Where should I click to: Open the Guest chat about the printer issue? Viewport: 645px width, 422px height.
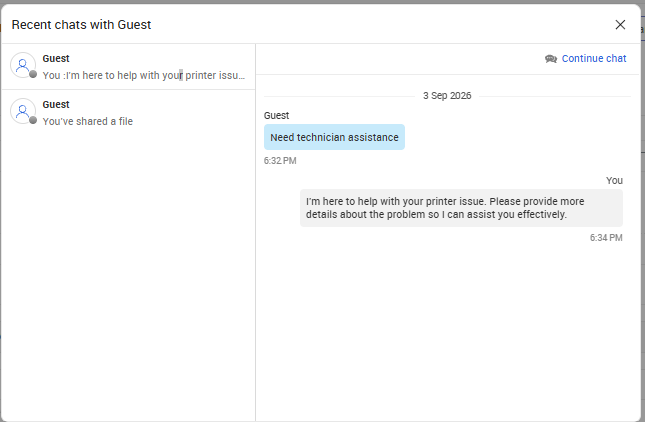(128, 67)
